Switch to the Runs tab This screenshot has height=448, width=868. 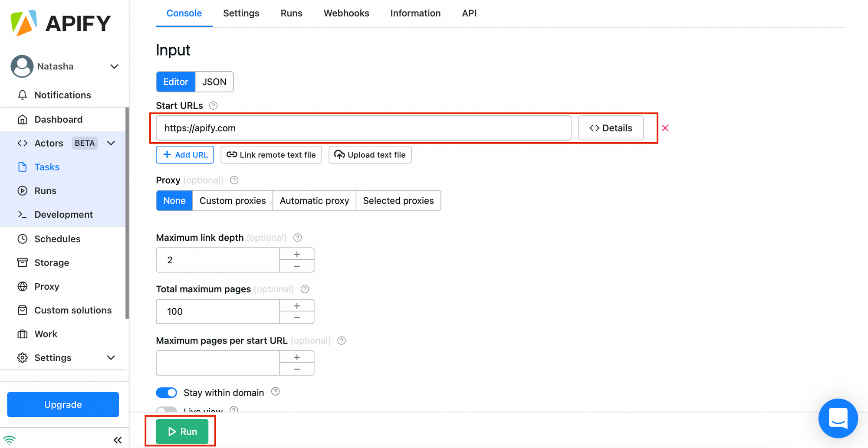tap(292, 13)
